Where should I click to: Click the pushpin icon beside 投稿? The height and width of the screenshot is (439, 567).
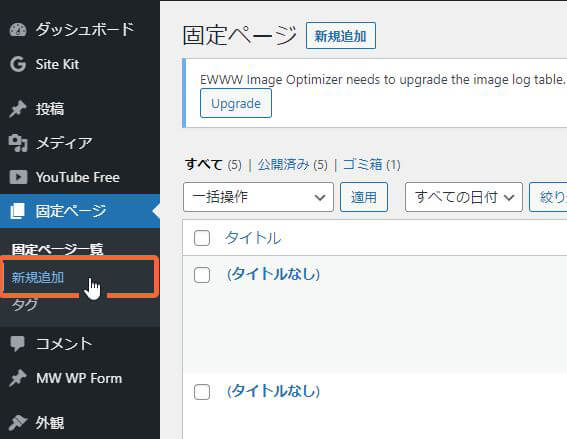coord(18,109)
